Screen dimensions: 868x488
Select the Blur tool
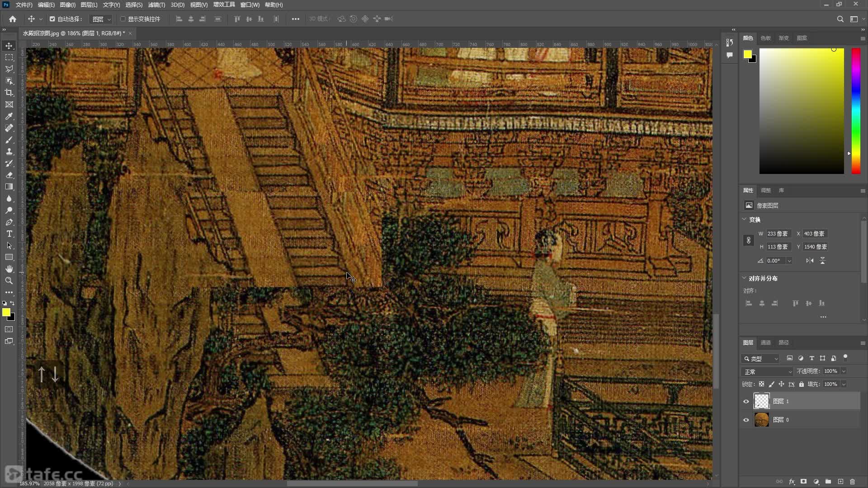coord(9,198)
